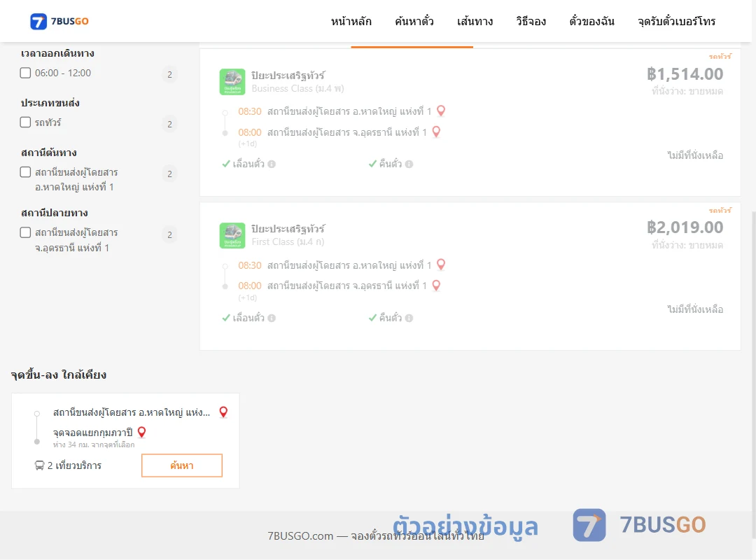Screen dimensions: 756x560
Task: Open the ตั๋วของฉัน menu item
Action: [591, 21]
